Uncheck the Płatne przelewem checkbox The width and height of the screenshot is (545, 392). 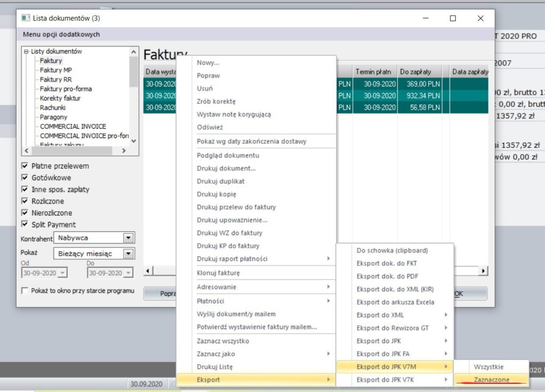tap(24, 166)
